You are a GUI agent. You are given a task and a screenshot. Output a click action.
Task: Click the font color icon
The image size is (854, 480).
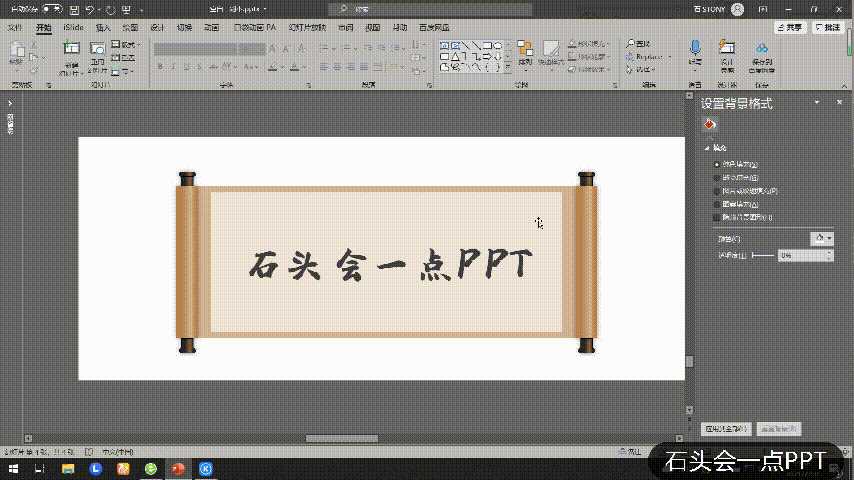pos(294,67)
